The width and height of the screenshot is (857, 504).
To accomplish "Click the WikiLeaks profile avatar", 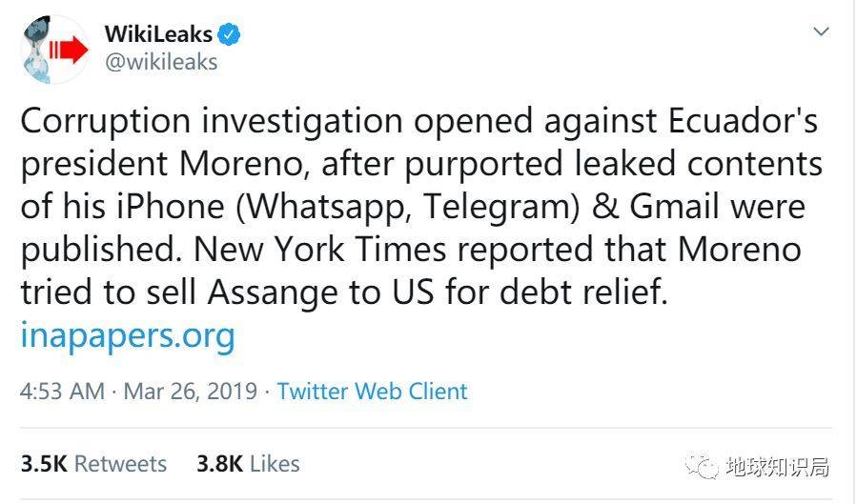I will [x=55, y=50].
